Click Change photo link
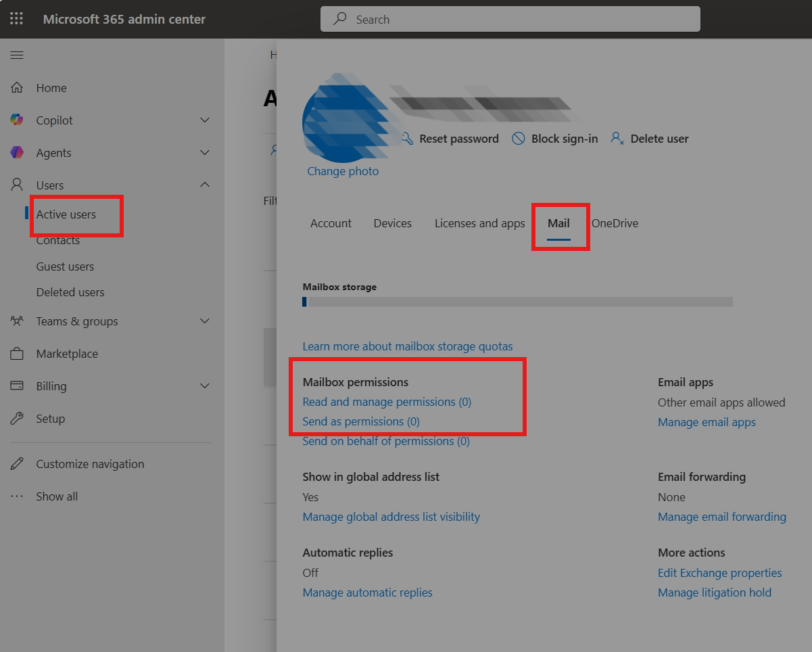Viewport: 812px width, 652px height. (343, 171)
